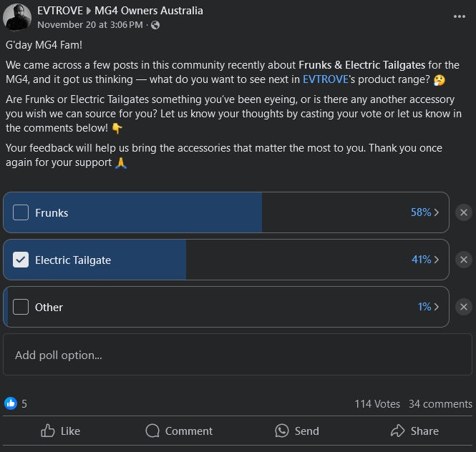Uncheck the Electric Tailgate checkbox
The image size is (476, 452).
tap(21, 260)
